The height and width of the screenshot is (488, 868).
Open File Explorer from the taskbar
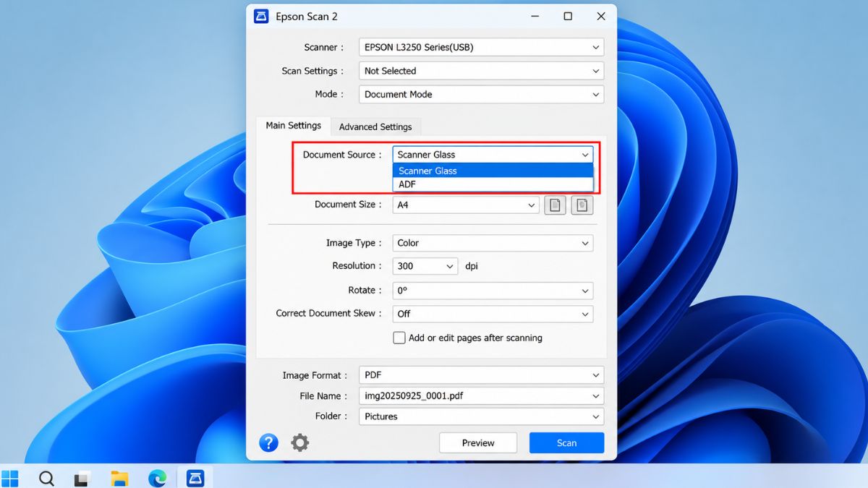tap(119, 478)
